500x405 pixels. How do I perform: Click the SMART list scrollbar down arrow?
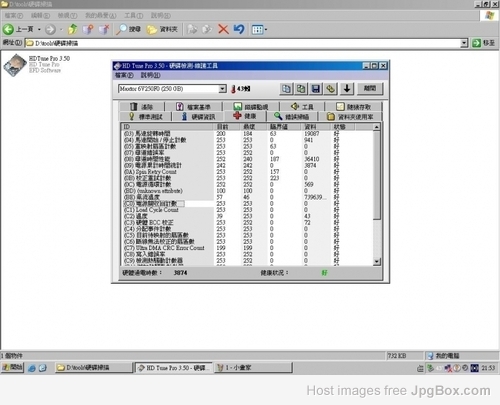point(377,262)
